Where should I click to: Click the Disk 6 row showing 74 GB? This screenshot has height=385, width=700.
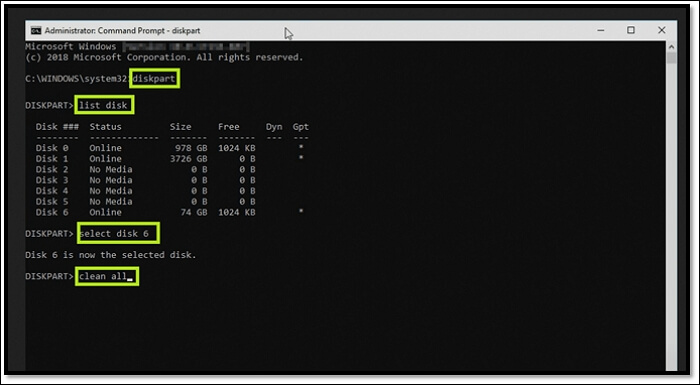(x=170, y=212)
